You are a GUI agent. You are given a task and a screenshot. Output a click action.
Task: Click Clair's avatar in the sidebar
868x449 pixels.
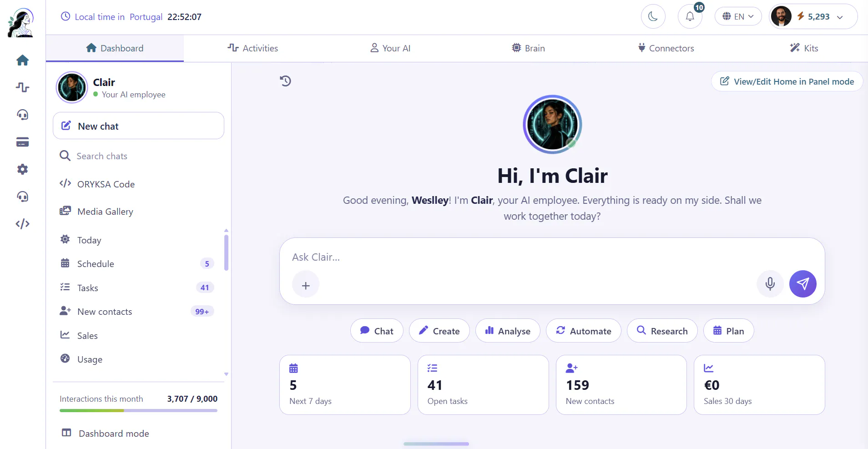pos(71,87)
